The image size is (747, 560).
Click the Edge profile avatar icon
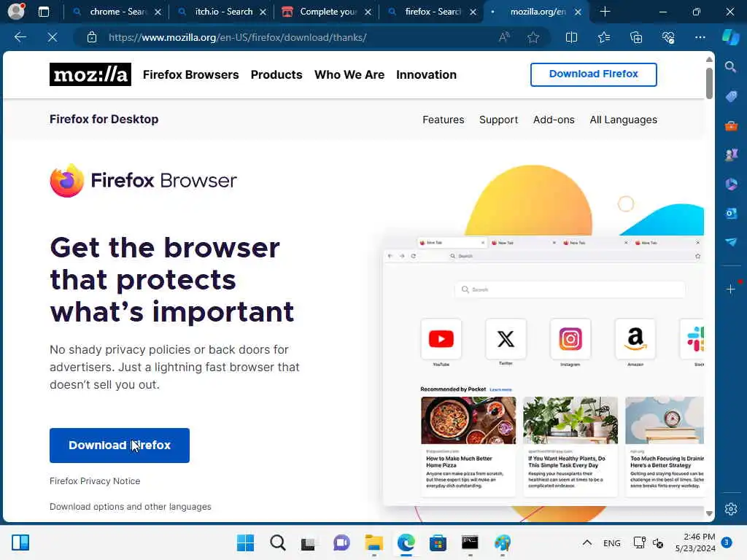[16, 12]
